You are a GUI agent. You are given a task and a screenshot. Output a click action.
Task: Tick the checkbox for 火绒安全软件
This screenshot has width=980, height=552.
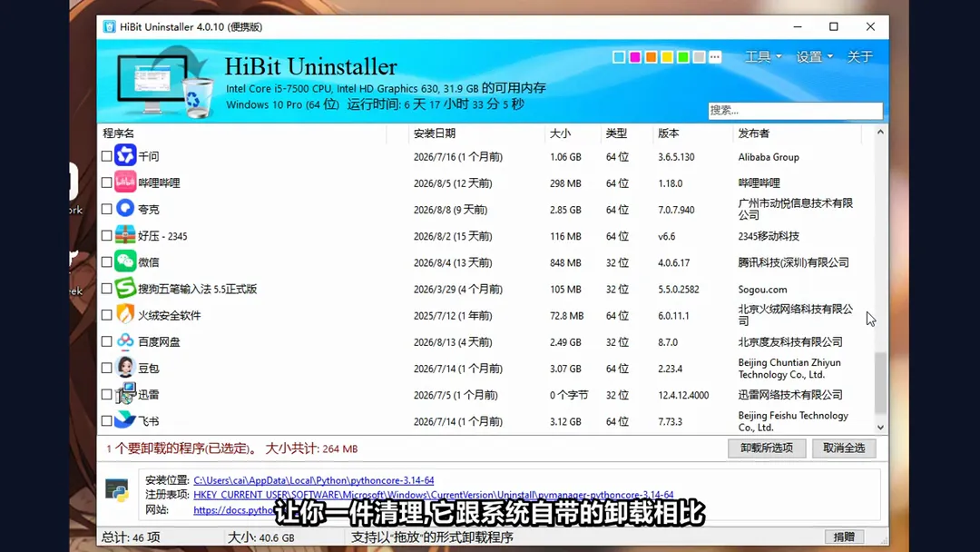pyautogui.click(x=107, y=315)
